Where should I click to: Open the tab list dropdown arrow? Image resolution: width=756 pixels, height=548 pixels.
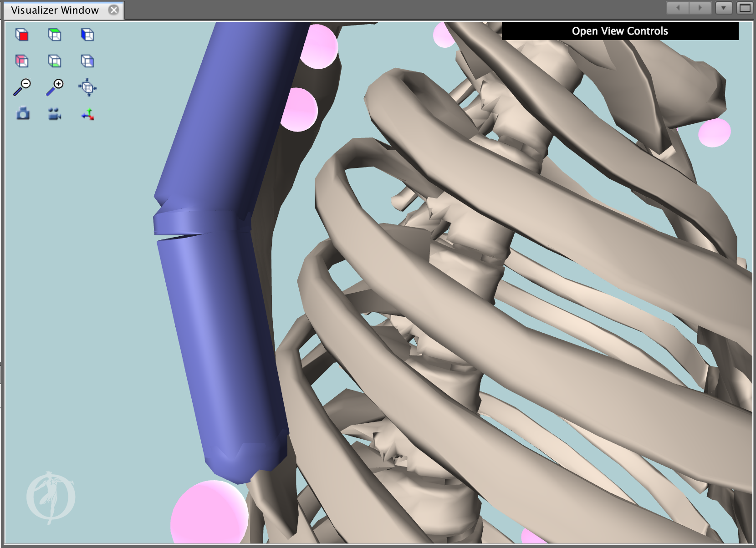click(724, 8)
